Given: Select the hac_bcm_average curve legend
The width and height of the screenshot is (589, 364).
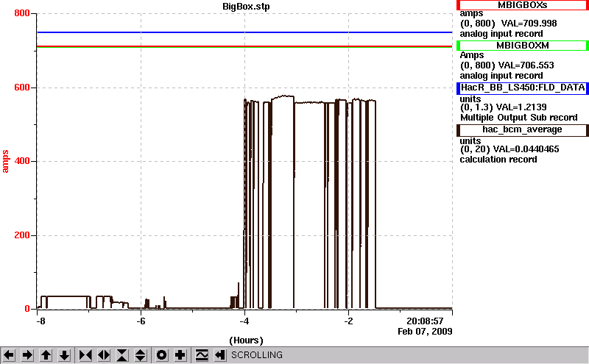Looking at the screenshot, I should pos(522,130).
